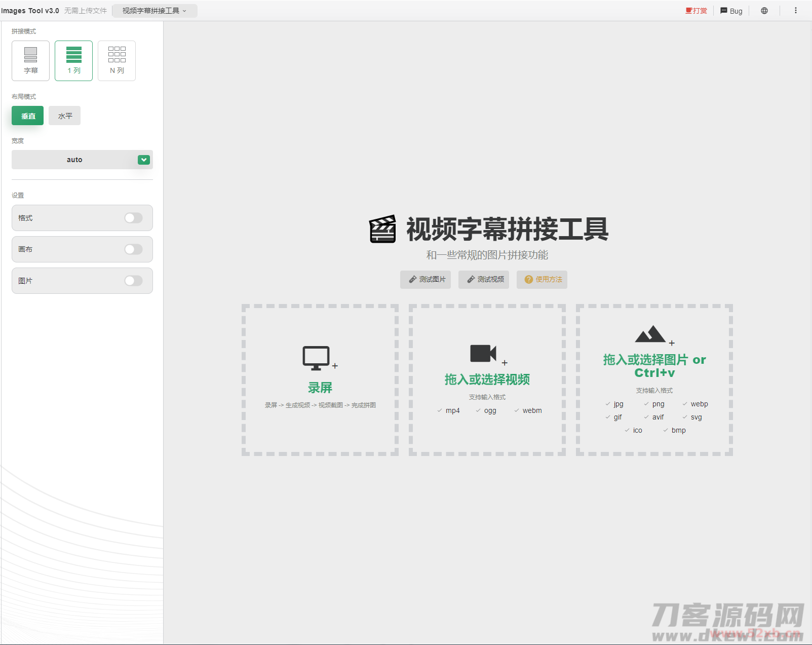Toggle the 格式 format setting switch
The width and height of the screenshot is (812, 645).
pyautogui.click(x=133, y=218)
